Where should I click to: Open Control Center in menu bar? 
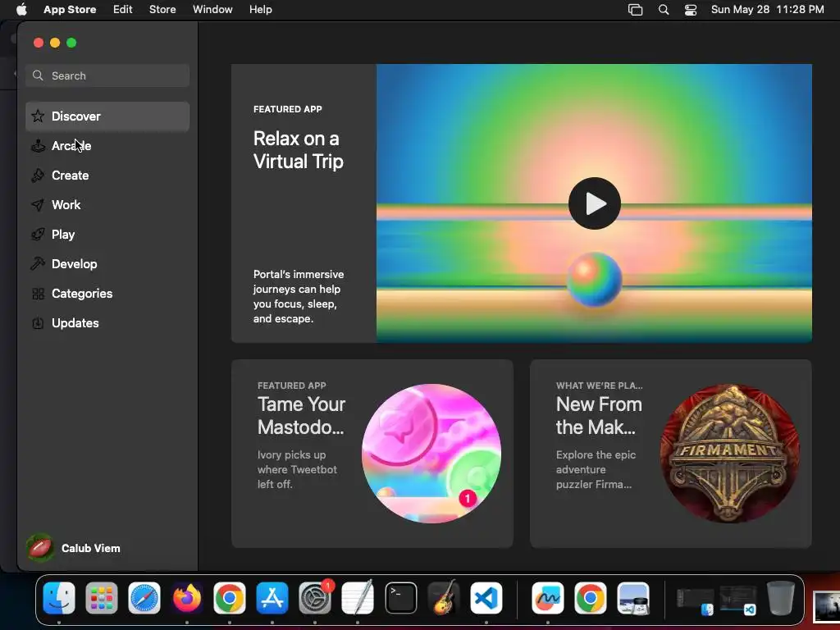[691, 10]
